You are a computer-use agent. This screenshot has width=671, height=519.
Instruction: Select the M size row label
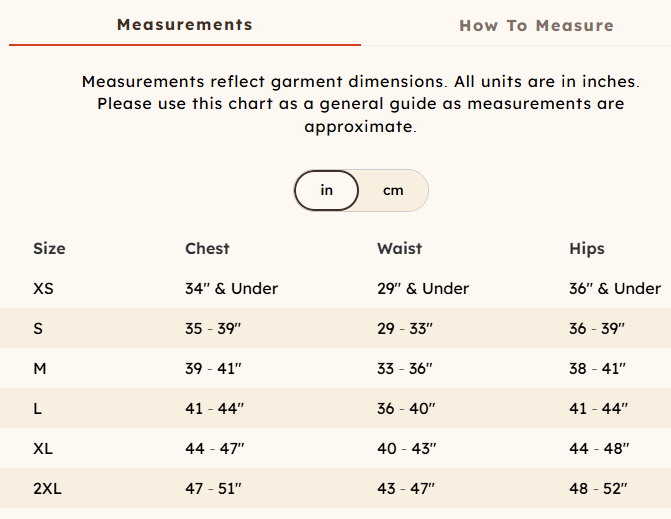point(40,368)
